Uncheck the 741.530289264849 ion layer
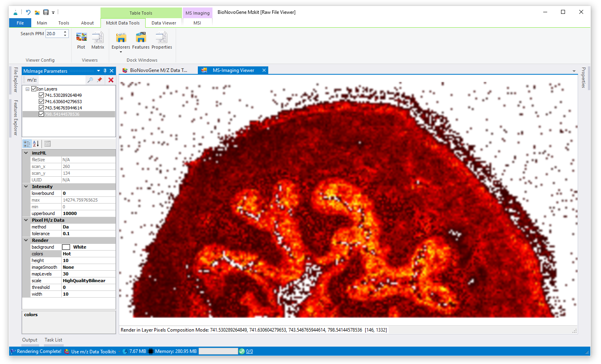601x364 pixels. pos(41,95)
